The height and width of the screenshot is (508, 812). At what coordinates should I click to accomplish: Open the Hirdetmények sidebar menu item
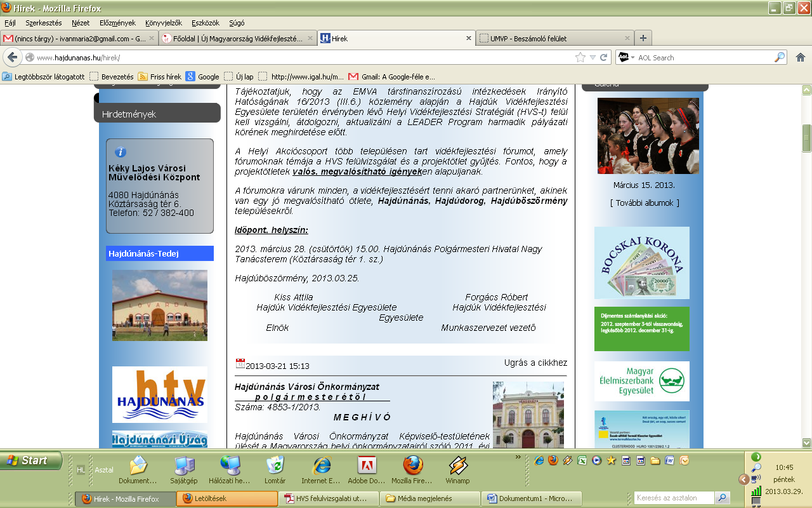pos(157,114)
